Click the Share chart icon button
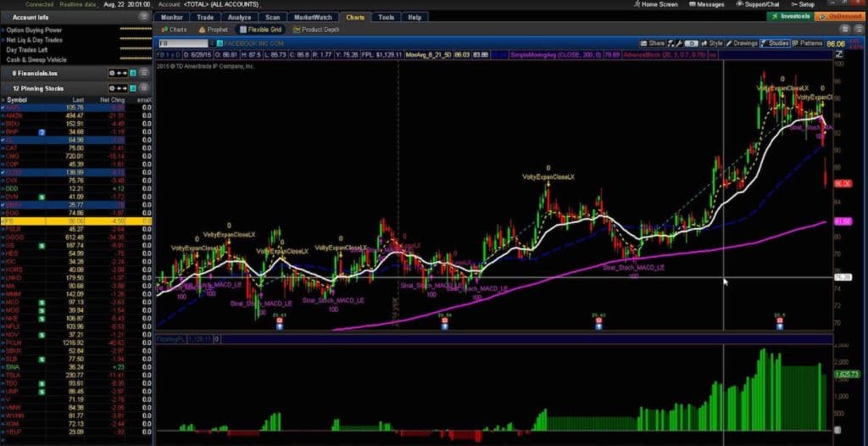The image size is (868, 446). [652, 43]
